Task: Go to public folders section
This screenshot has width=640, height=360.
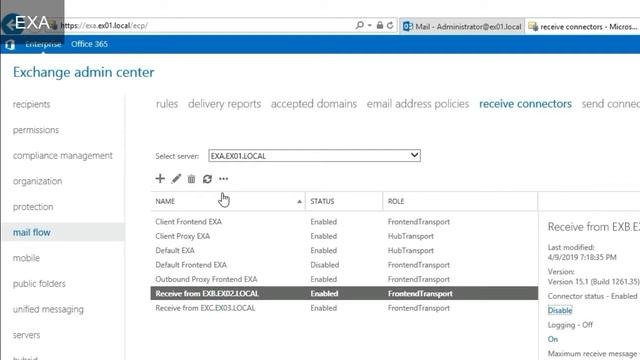Action: click(x=39, y=284)
